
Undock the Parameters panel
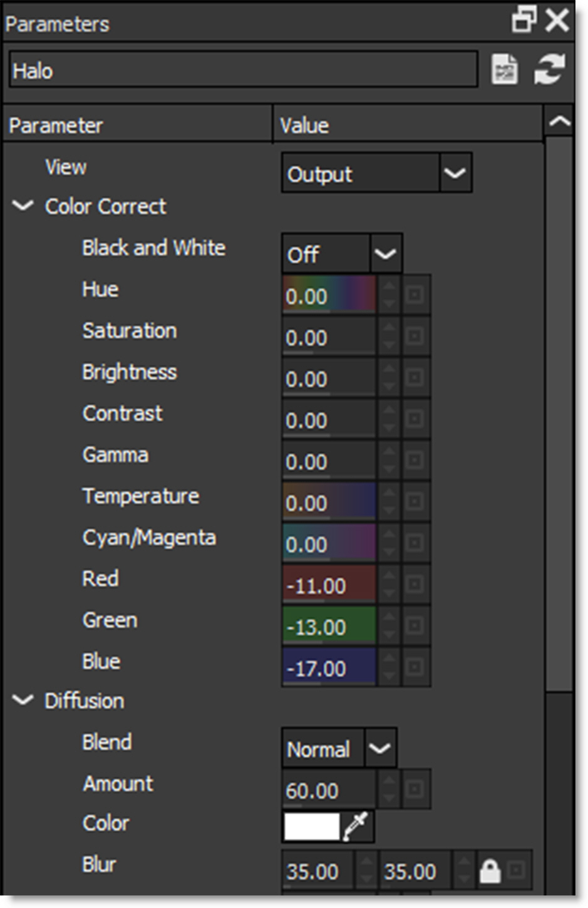[x=524, y=20]
